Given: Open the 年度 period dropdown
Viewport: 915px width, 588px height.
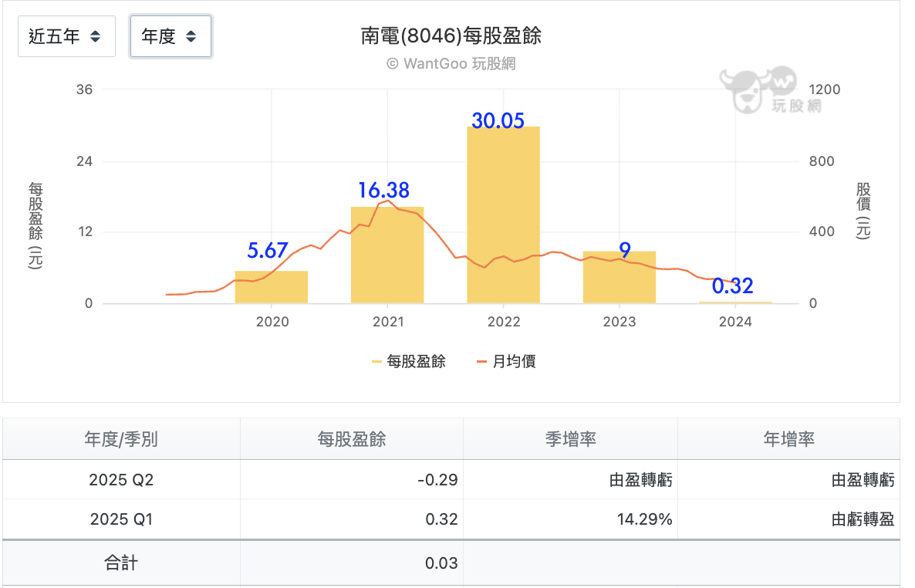Looking at the screenshot, I should 171,36.
